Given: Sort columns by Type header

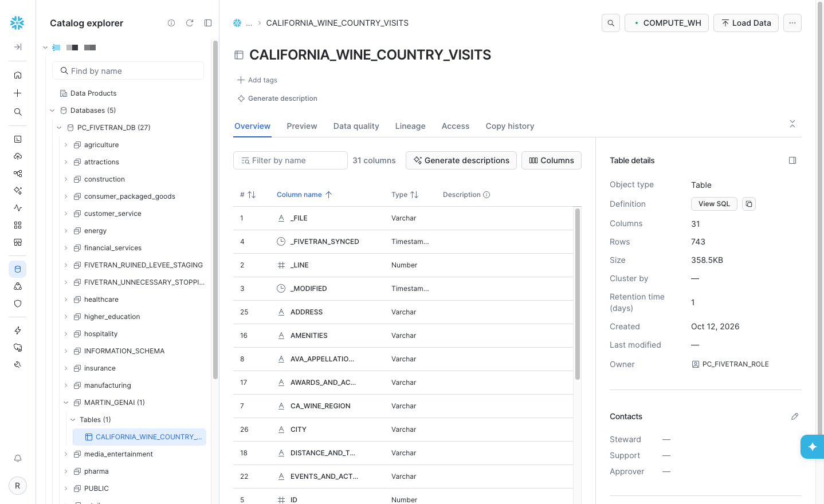Looking at the screenshot, I should point(405,195).
